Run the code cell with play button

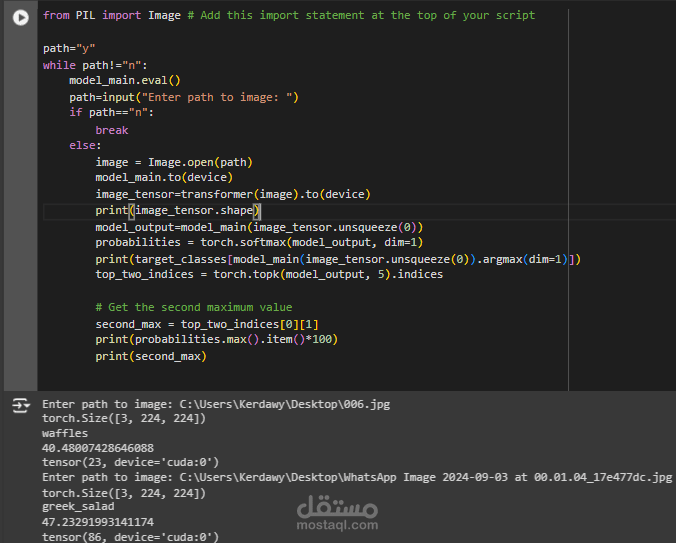(21, 18)
